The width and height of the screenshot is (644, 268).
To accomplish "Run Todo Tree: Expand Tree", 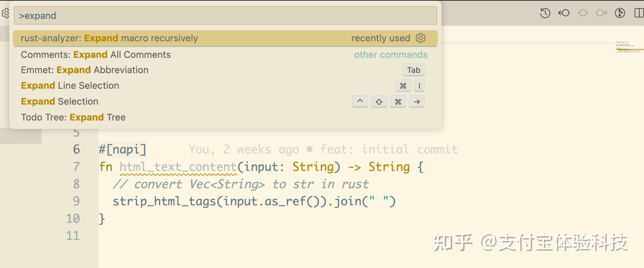I will coord(225,117).
